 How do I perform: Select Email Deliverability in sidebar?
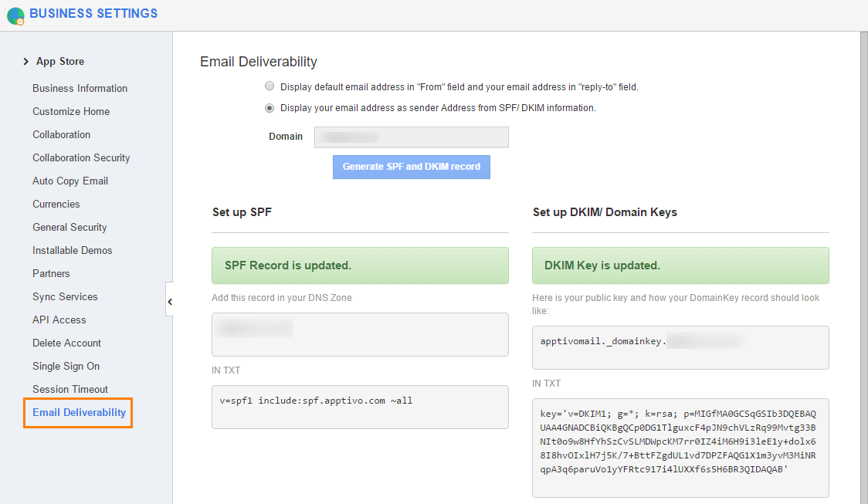tap(79, 413)
